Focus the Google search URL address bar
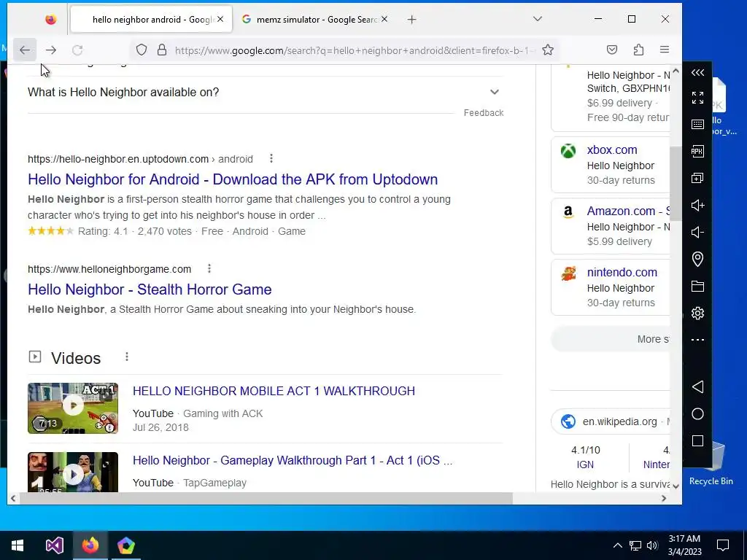This screenshot has height=560, width=747. (x=355, y=50)
